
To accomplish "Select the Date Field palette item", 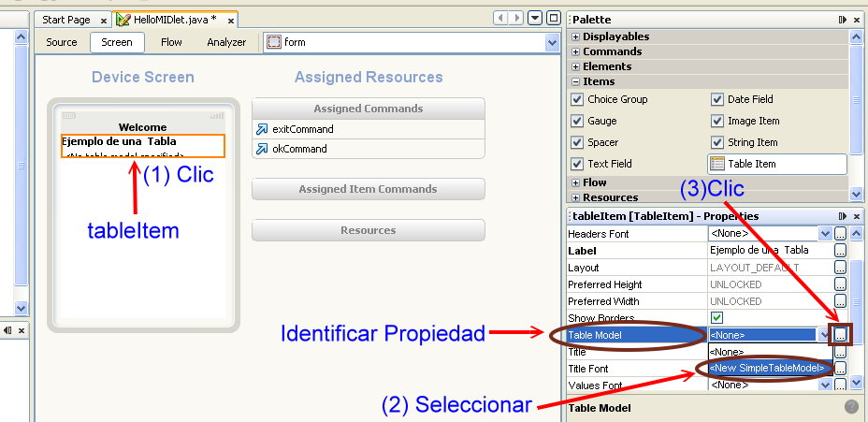I will (x=743, y=99).
